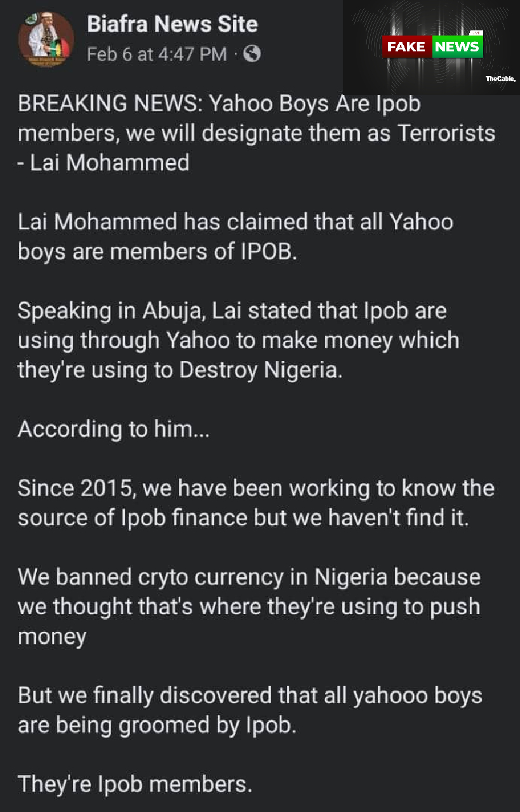Viewport: 520px width, 812px height.
Task: Tap the small LIVE tag above NEWS
Action: click(476, 33)
